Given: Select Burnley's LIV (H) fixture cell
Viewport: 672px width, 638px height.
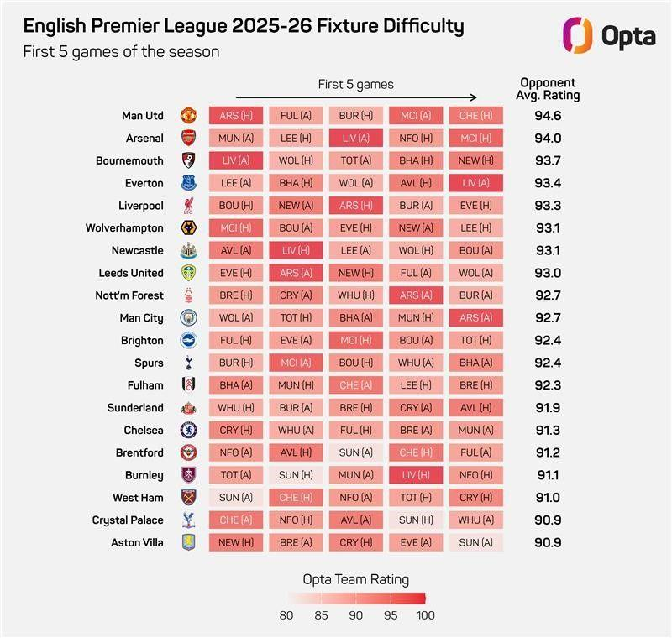Looking at the screenshot, I should pos(416,475).
